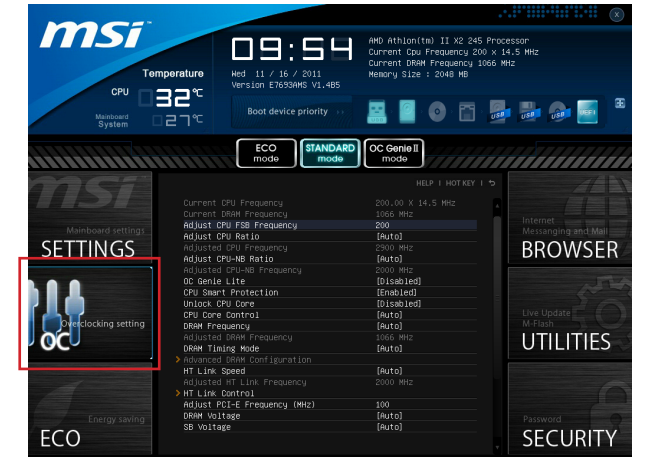
Task: Select the CD/DVD boot device icon
Action: click(437, 112)
